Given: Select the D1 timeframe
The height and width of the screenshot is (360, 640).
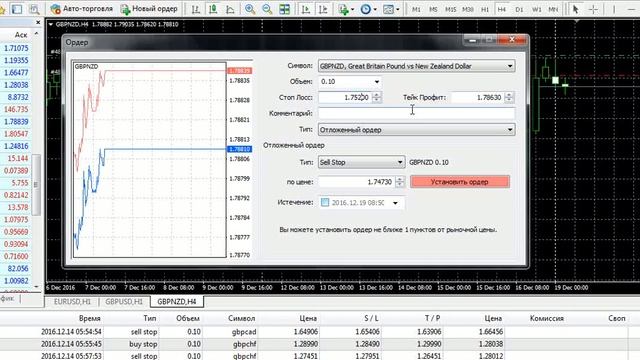Looking at the screenshot, I should [x=519, y=9].
